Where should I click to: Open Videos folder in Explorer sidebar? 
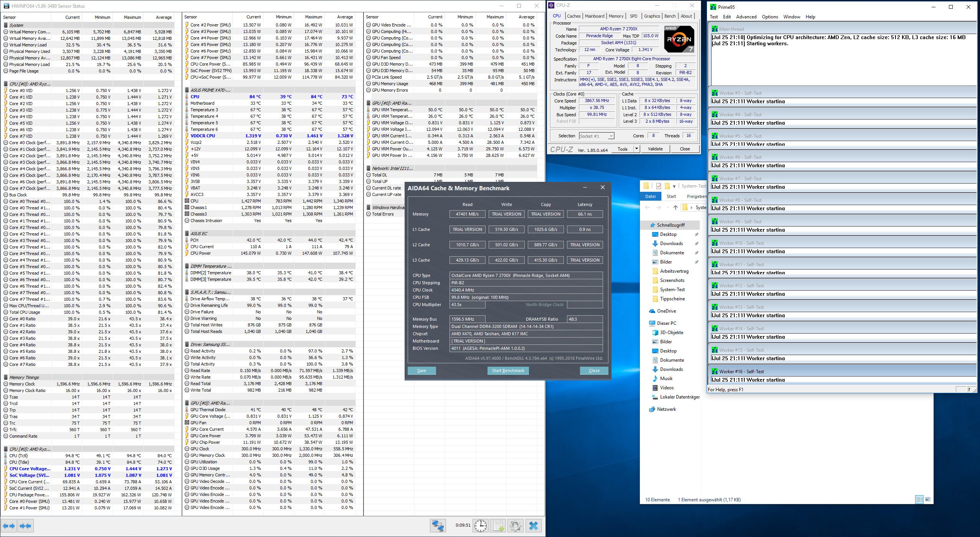pos(663,388)
